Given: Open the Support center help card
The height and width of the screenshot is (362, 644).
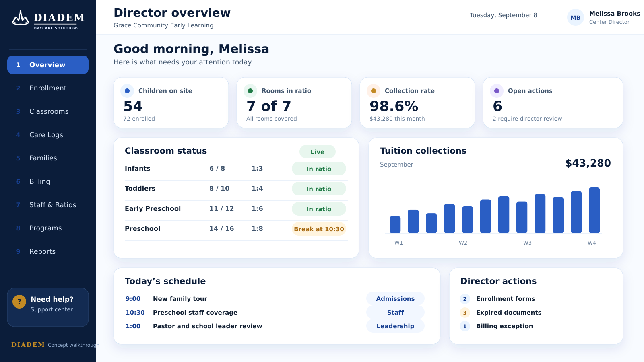Looking at the screenshot, I should tap(48, 307).
